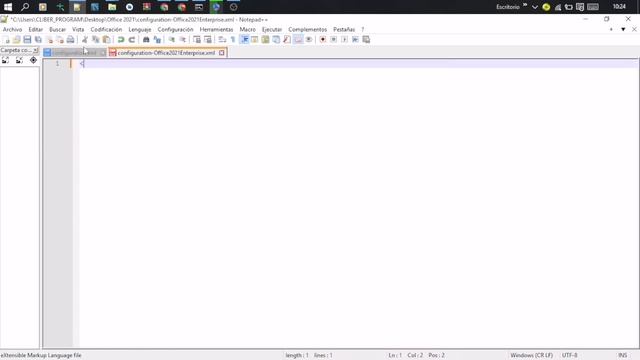This screenshot has height=360, width=640.
Task: Click the Paste toolbar icon
Action: 107,40
